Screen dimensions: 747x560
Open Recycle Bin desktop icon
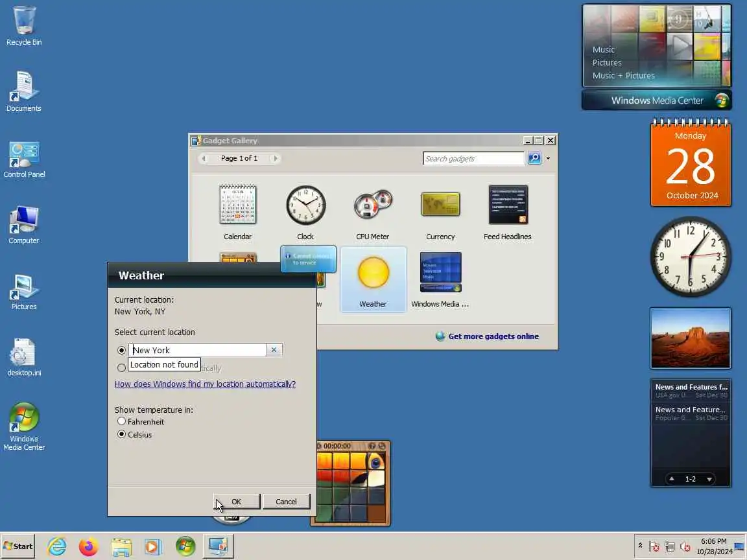pos(24,26)
